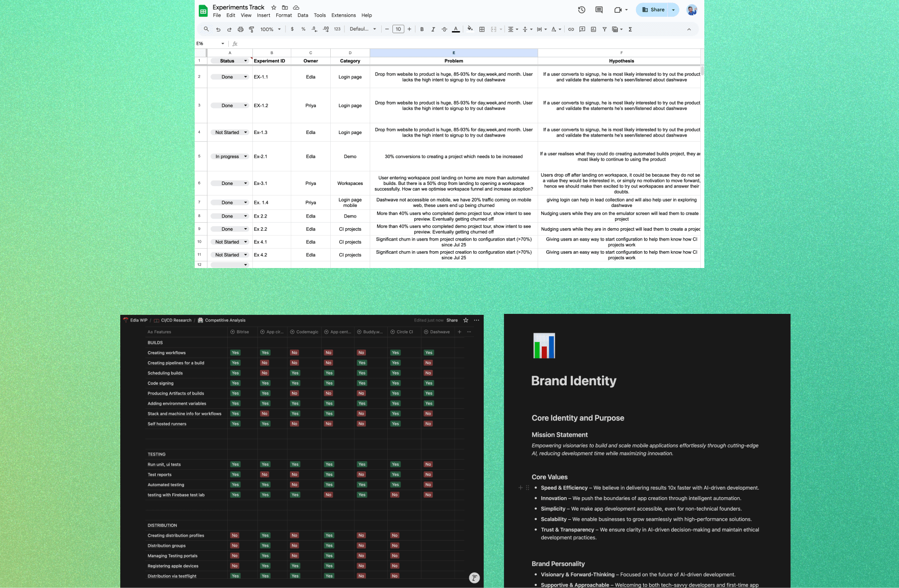Star the Experiments Track document
The height and width of the screenshot is (588, 899).
tap(274, 8)
